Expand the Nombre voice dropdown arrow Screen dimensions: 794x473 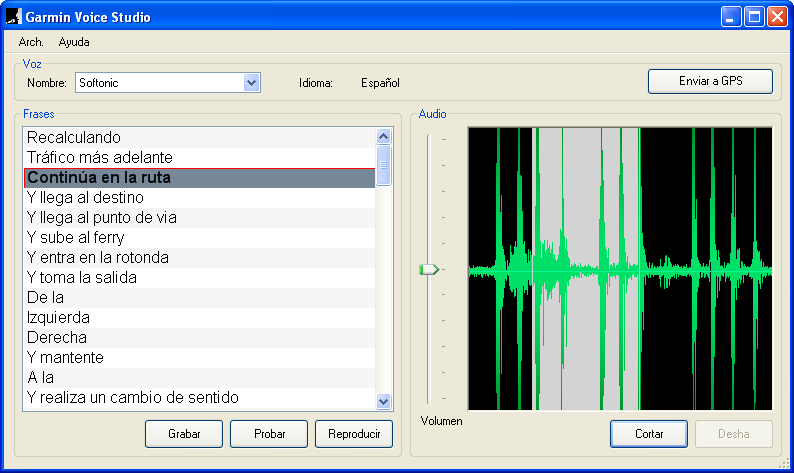pyautogui.click(x=251, y=83)
